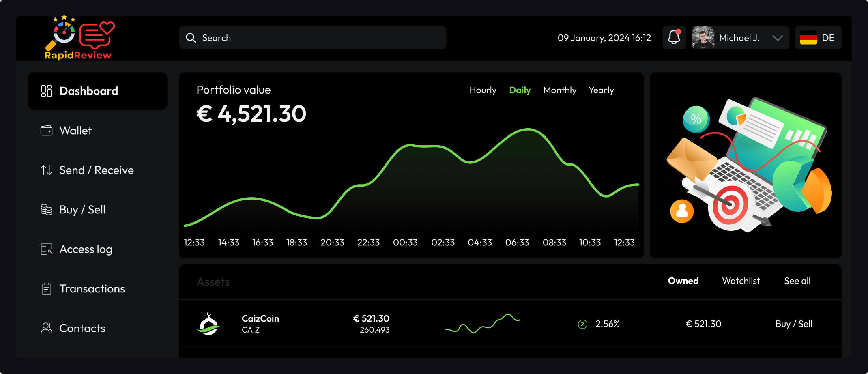Viewport: 868px width, 374px height.
Task: Show the Watchlist assets tab
Action: tap(741, 281)
